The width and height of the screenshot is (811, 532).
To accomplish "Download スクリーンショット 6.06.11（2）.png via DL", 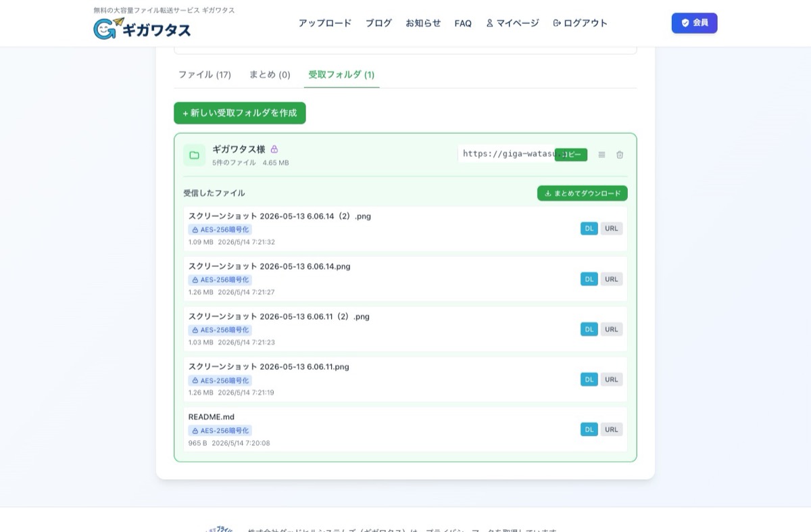I will [x=589, y=329].
